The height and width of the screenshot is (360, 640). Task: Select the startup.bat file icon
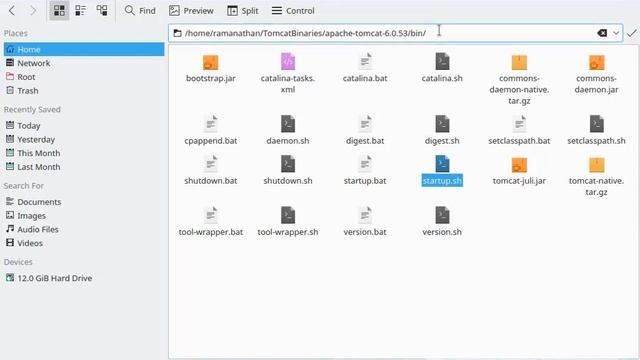365,164
